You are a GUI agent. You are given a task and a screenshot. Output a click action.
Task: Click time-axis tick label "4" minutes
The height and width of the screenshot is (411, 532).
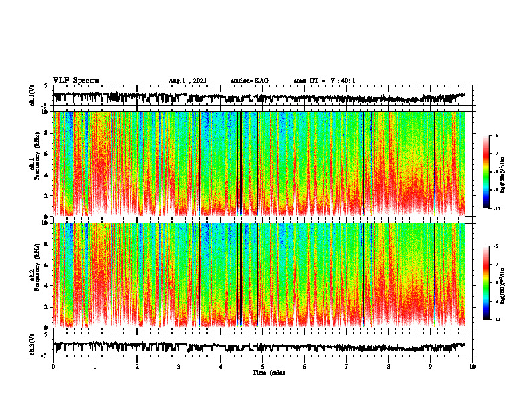click(220, 367)
